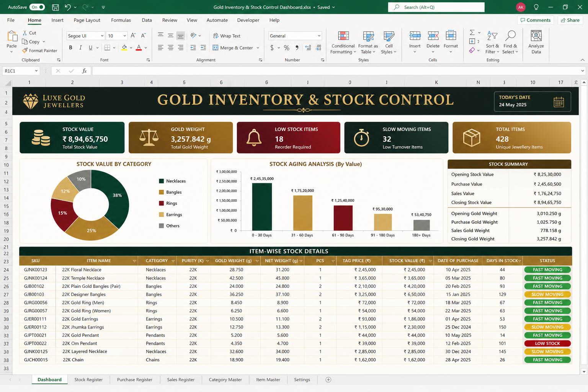
Task: Click the Save icon in title bar
Action: tap(56, 7)
